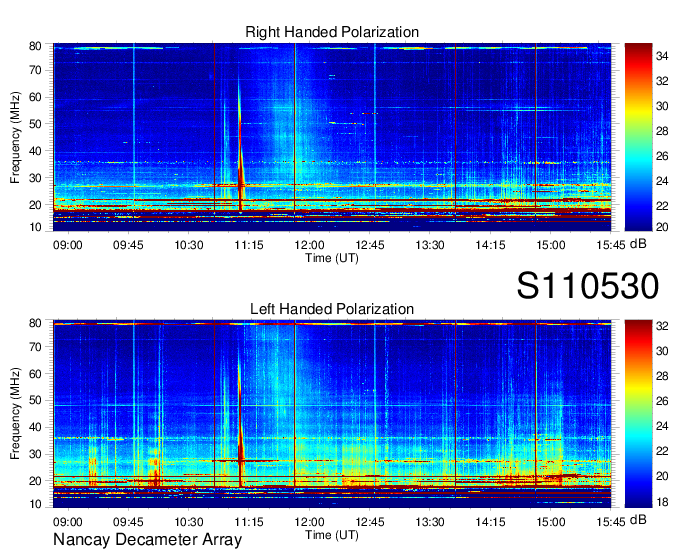The image size is (680, 552).
Task: Click the "26" value on Left Handed color bar
Action: coord(662,401)
